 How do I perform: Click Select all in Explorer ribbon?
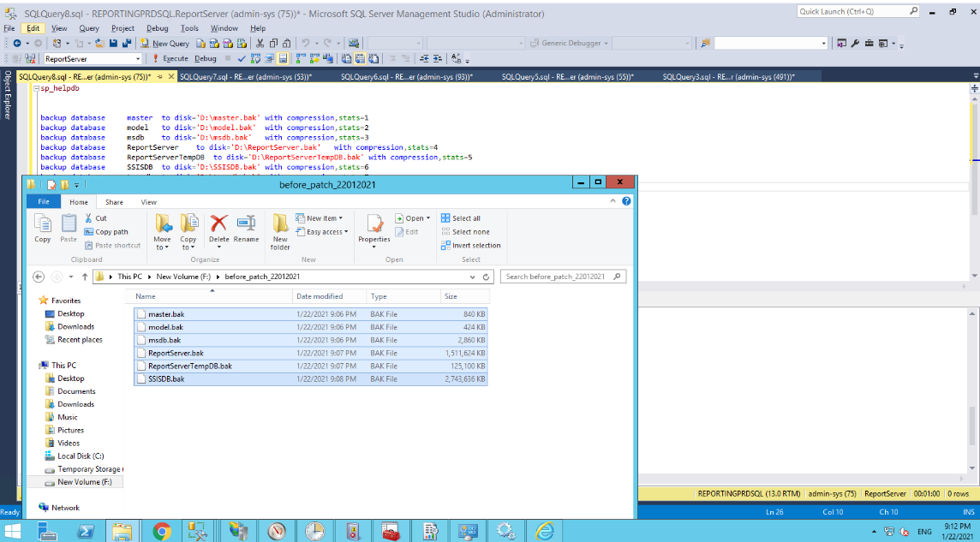click(461, 218)
